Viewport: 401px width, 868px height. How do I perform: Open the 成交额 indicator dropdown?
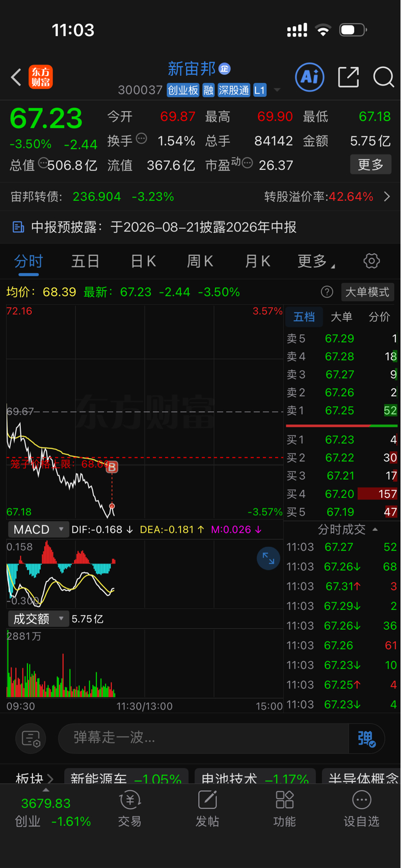coord(38,619)
